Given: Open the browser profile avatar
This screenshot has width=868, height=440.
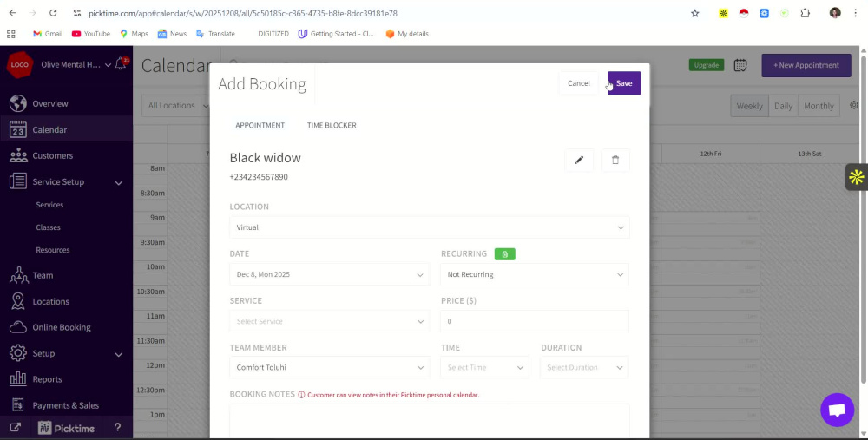Looking at the screenshot, I should click(x=835, y=13).
